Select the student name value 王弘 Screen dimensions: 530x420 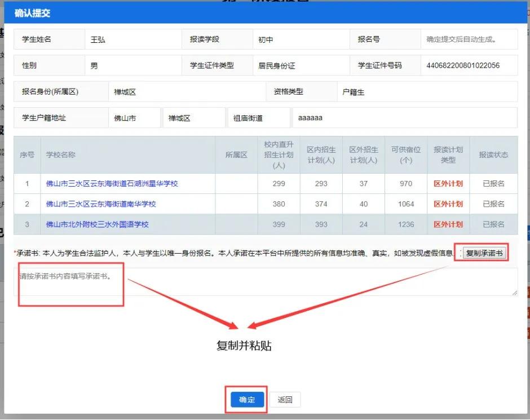click(x=98, y=40)
